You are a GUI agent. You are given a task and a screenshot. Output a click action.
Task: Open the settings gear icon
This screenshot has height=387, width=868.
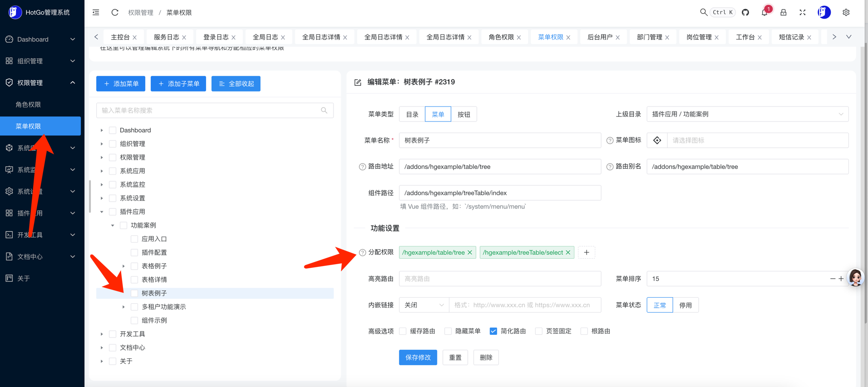(x=846, y=12)
